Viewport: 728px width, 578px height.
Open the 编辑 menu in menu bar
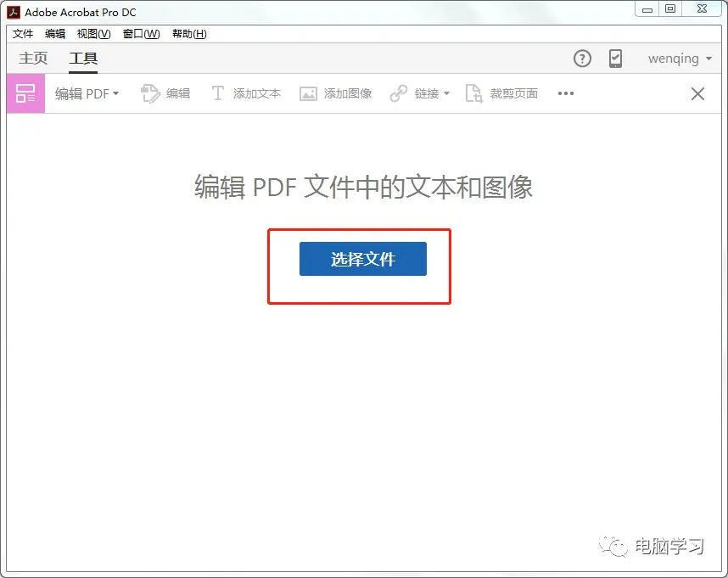coord(55,34)
